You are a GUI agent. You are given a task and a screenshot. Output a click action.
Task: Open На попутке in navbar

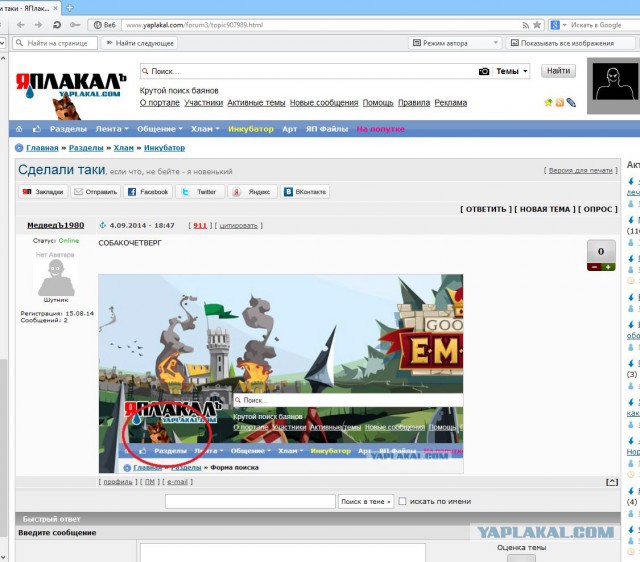coord(380,129)
